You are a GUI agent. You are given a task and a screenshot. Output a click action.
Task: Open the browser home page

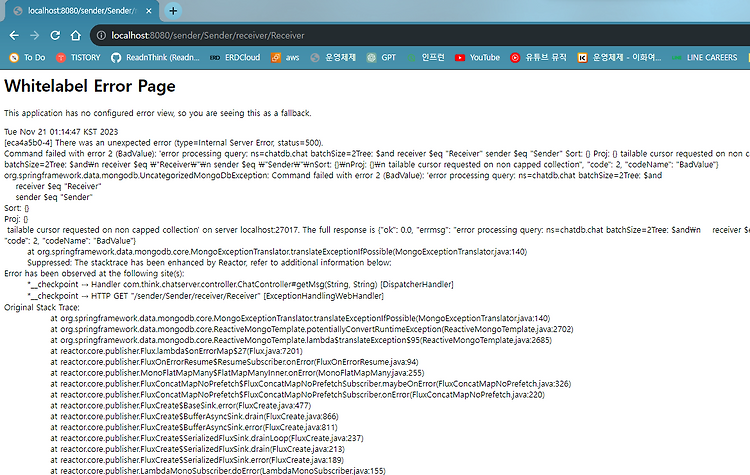pos(76,35)
